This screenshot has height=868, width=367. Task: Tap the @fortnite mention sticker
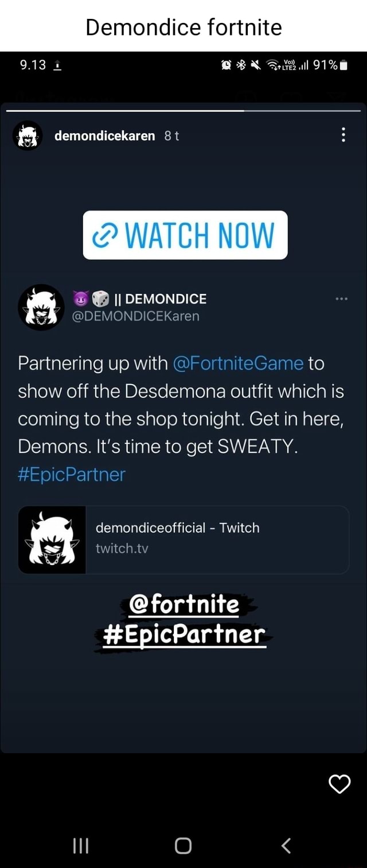point(184,604)
